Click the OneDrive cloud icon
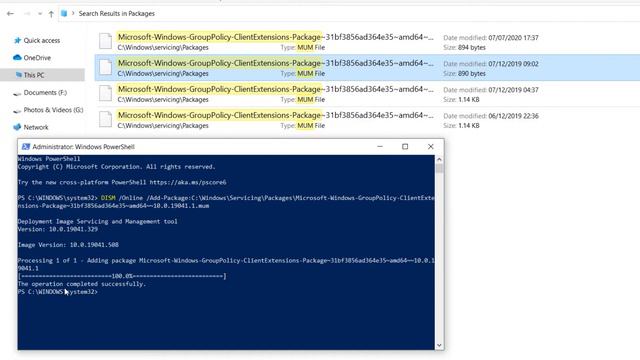This screenshot has width=640, height=360. (x=17, y=58)
